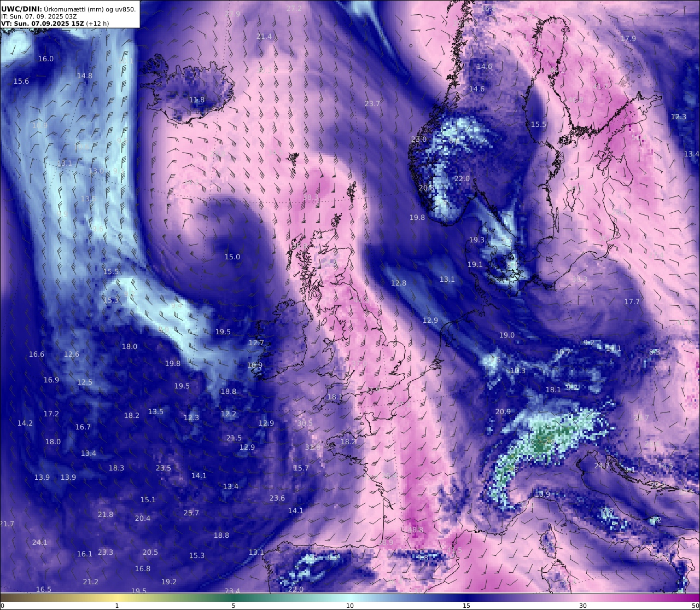Click the '20.4' map value
The height and width of the screenshot is (610, 700).
[x=143, y=519]
